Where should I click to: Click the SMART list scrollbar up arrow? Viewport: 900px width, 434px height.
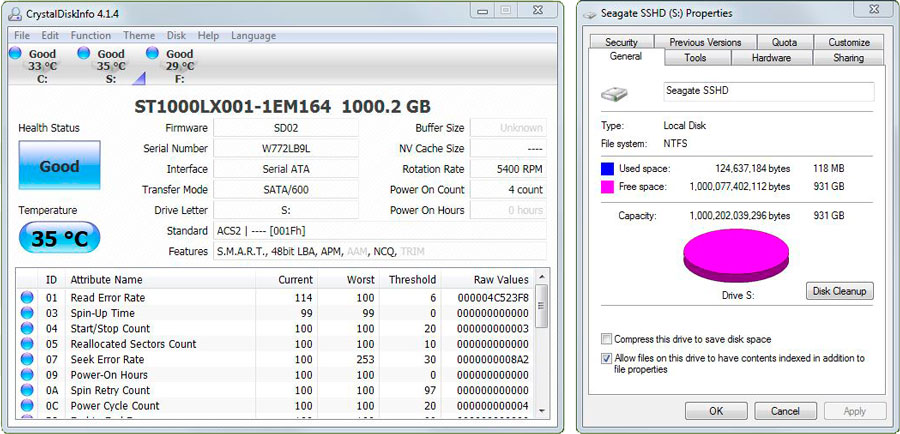click(x=541, y=278)
